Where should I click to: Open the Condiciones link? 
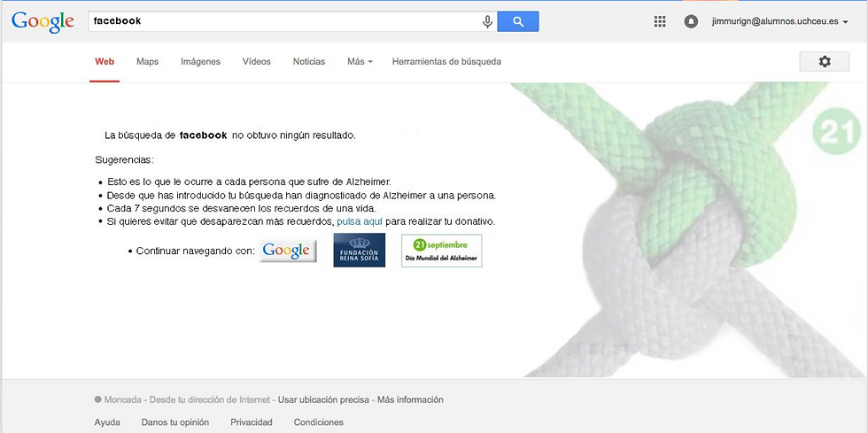[x=318, y=422]
